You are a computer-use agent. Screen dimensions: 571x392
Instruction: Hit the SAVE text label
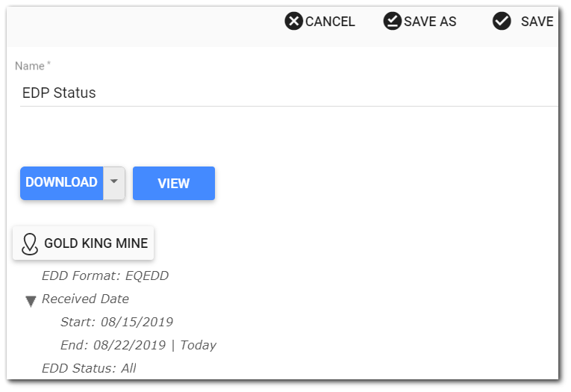(x=537, y=22)
